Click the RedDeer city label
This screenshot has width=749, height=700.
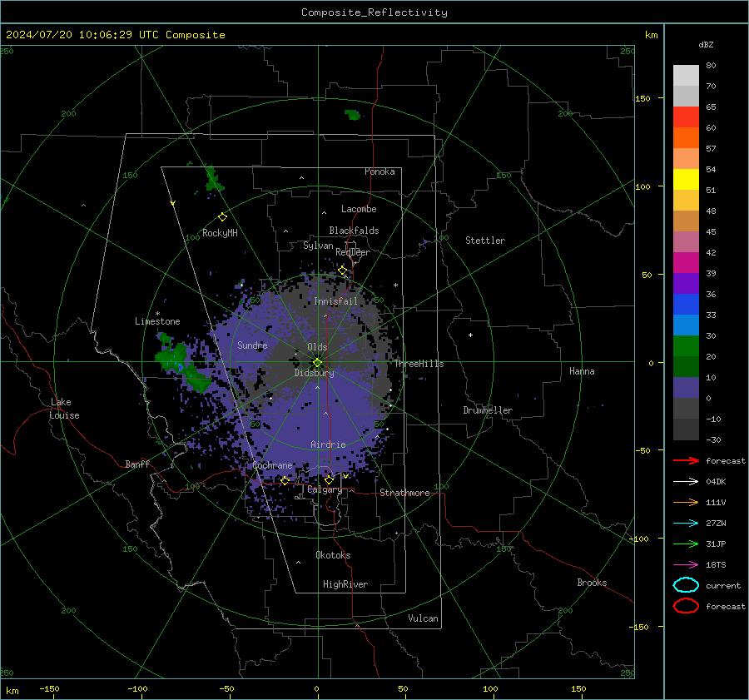click(353, 252)
